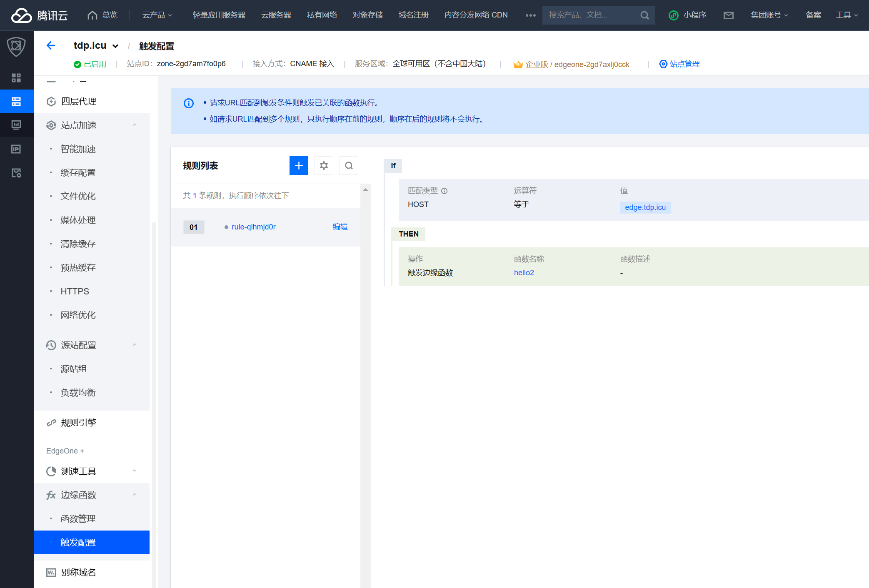Image resolution: width=869 pixels, height=588 pixels.
Task: Select 触发配置 in sidebar
Action: click(92, 543)
